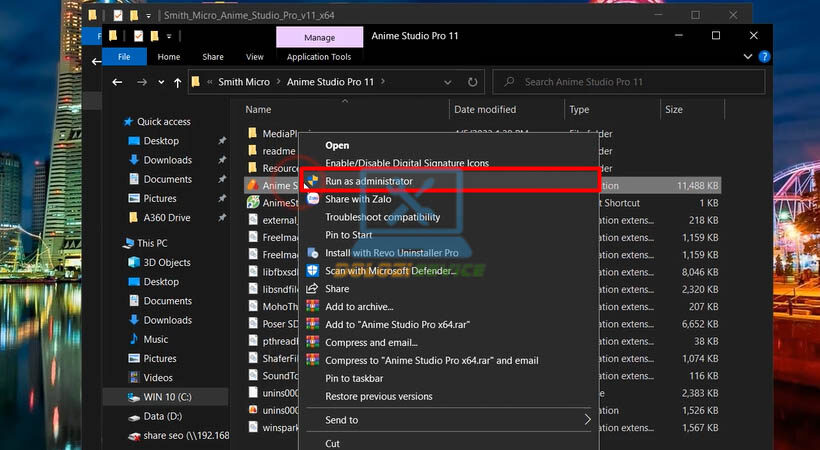Switch to the Home ribbon tab

coord(168,57)
